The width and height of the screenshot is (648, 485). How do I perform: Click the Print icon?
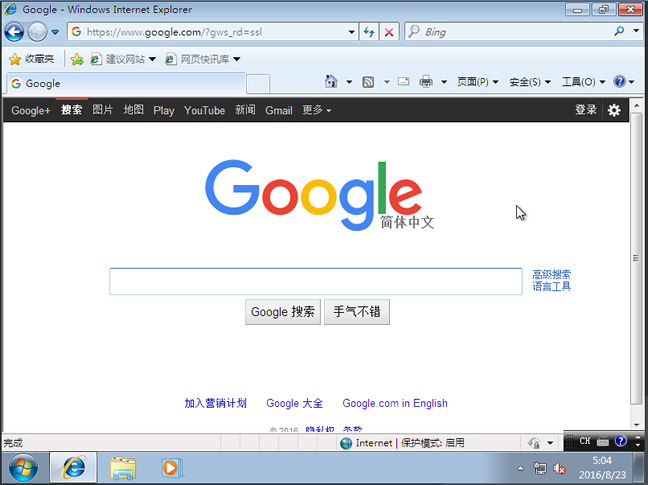click(426, 82)
